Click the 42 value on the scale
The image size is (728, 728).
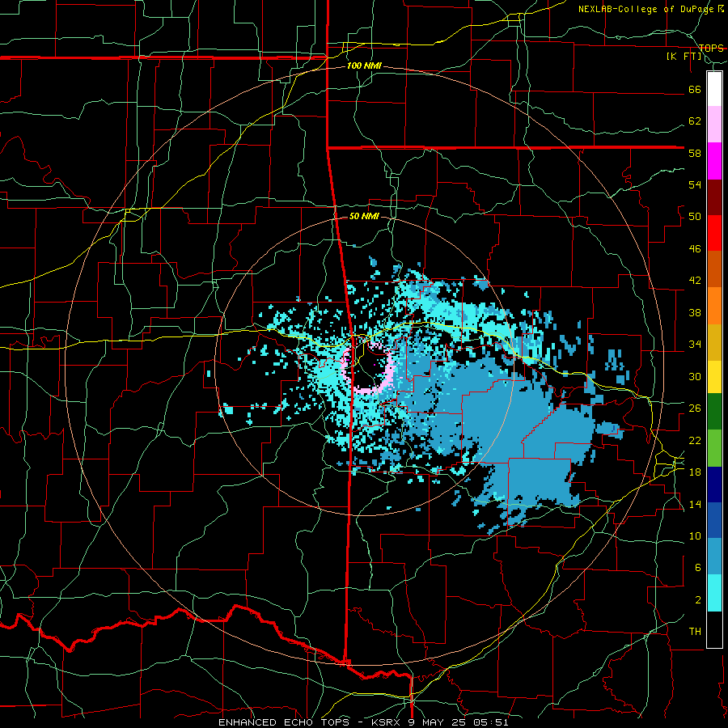[695, 281]
